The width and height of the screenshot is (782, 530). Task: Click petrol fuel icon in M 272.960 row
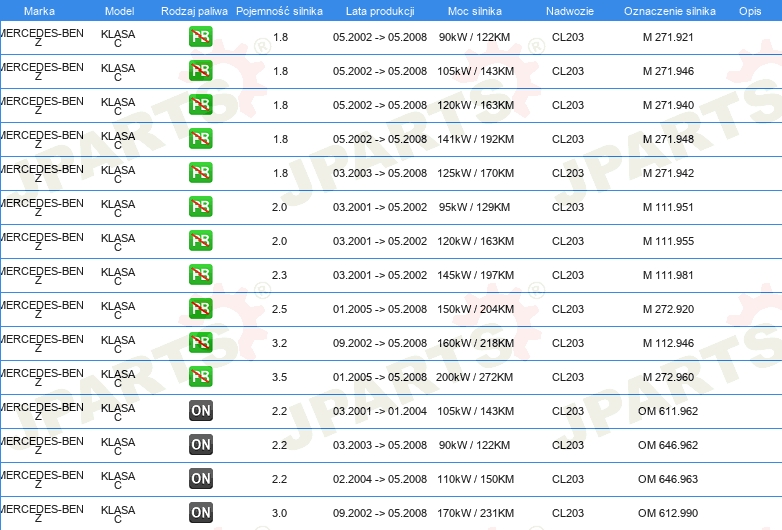(x=200, y=376)
